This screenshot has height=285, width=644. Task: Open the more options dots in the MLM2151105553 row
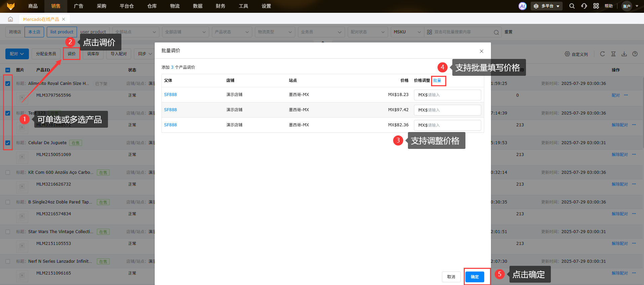pyautogui.click(x=634, y=244)
